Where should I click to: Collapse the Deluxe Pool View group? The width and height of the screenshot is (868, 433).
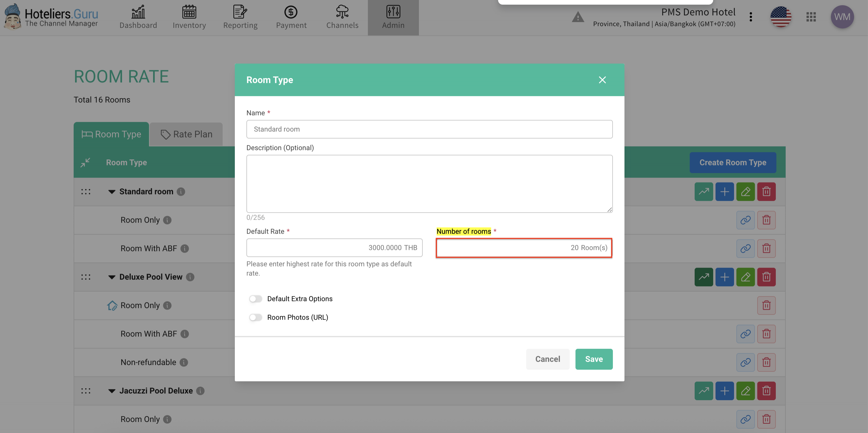click(x=112, y=277)
